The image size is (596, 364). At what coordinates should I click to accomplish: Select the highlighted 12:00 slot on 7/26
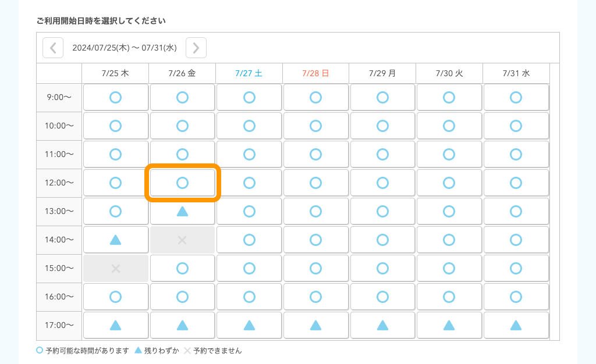182,183
